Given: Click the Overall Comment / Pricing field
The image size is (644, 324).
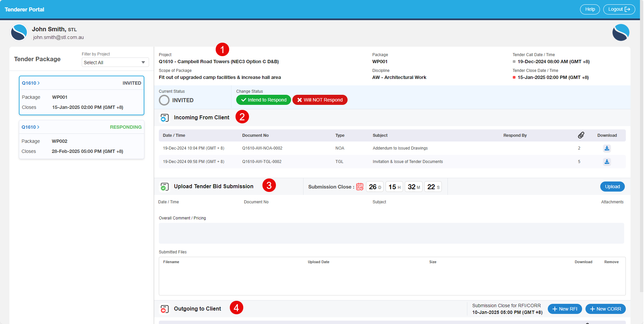Looking at the screenshot, I should (x=391, y=233).
